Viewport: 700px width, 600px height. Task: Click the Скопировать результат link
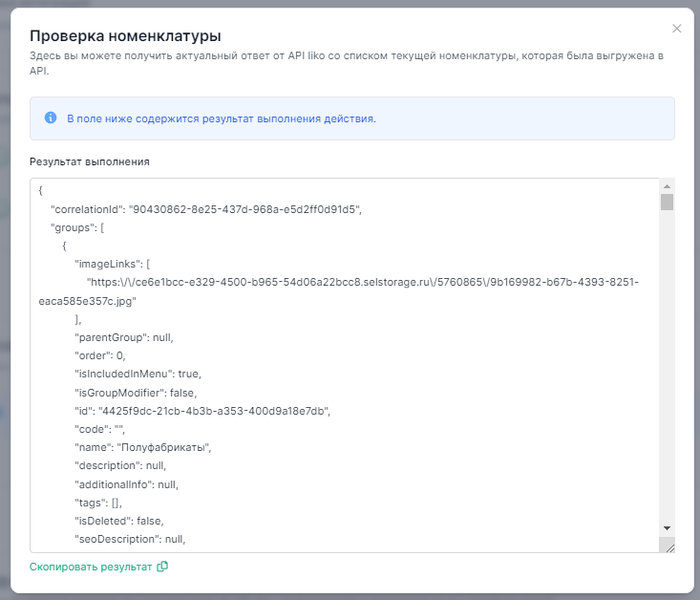point(91,567)
